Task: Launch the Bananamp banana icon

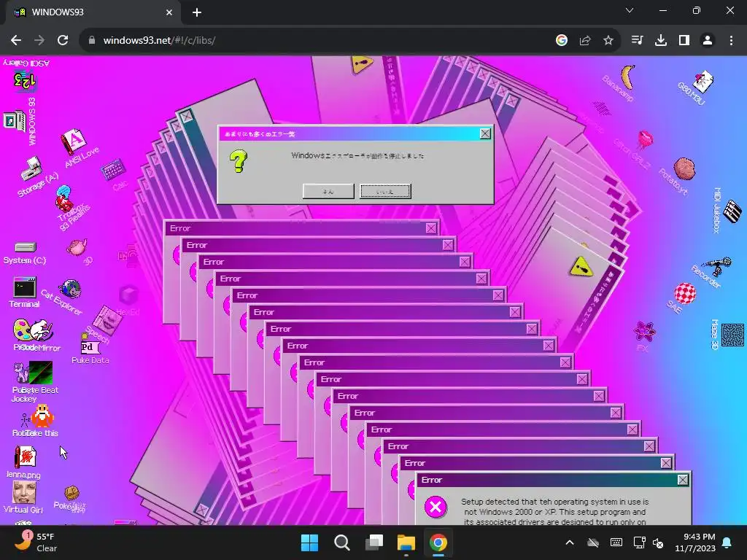Action: [x=627, y=77]
